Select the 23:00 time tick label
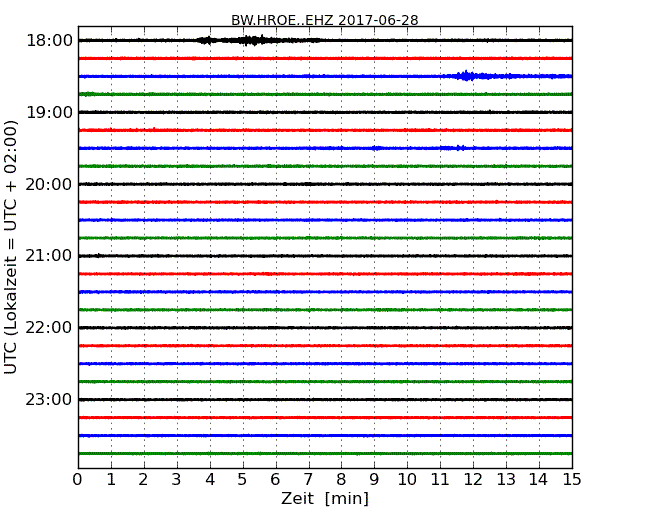650x520 pixels. (49, 399)
